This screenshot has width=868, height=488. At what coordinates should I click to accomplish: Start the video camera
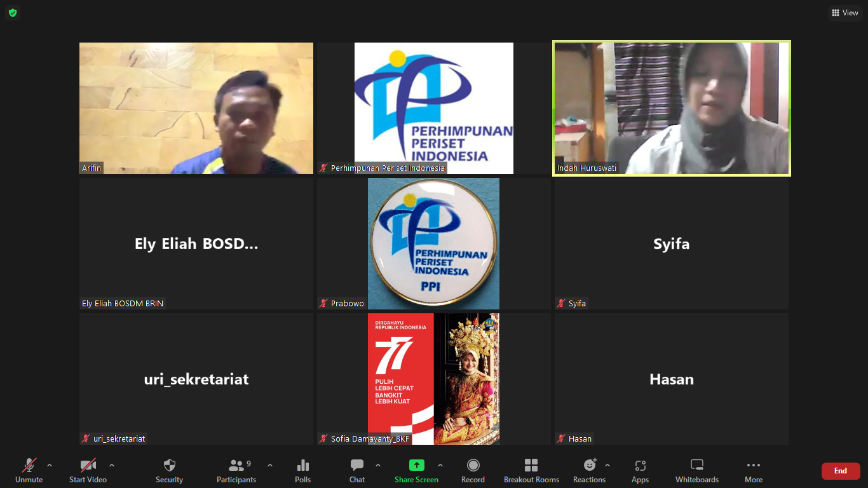88,471
